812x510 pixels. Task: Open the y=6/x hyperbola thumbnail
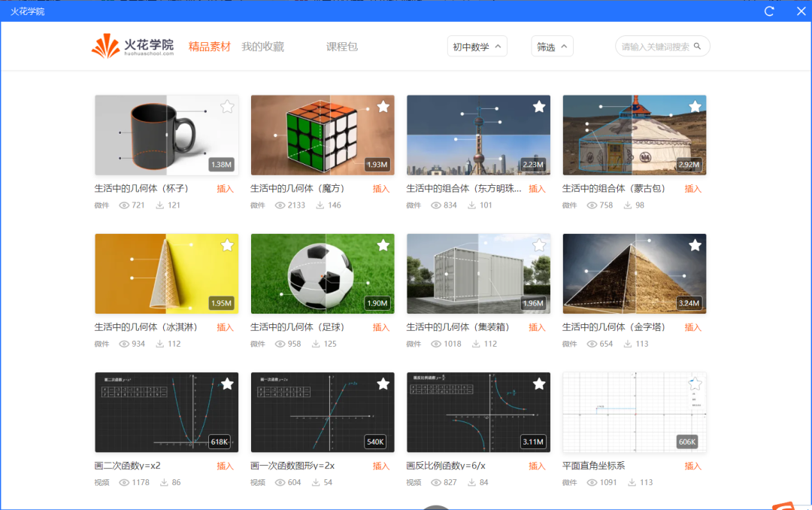point(478,412)
